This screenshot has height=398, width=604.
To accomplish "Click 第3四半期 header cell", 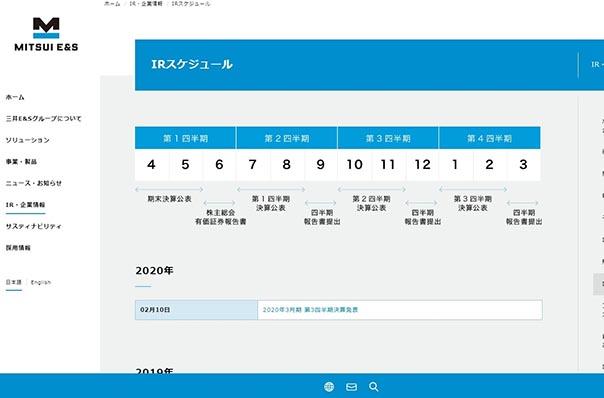I will (388, 138).
